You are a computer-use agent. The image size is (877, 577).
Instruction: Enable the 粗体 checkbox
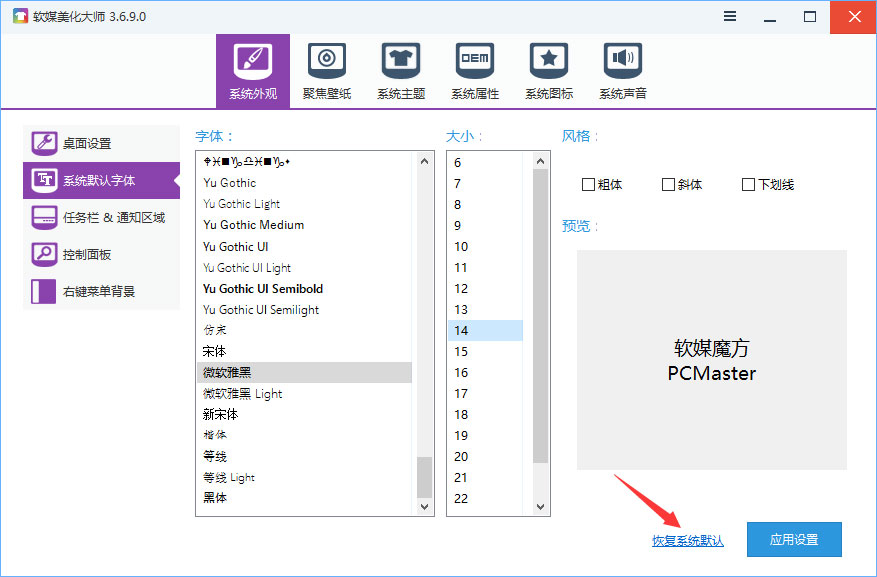pyautogui.click(x=589, y=184)
